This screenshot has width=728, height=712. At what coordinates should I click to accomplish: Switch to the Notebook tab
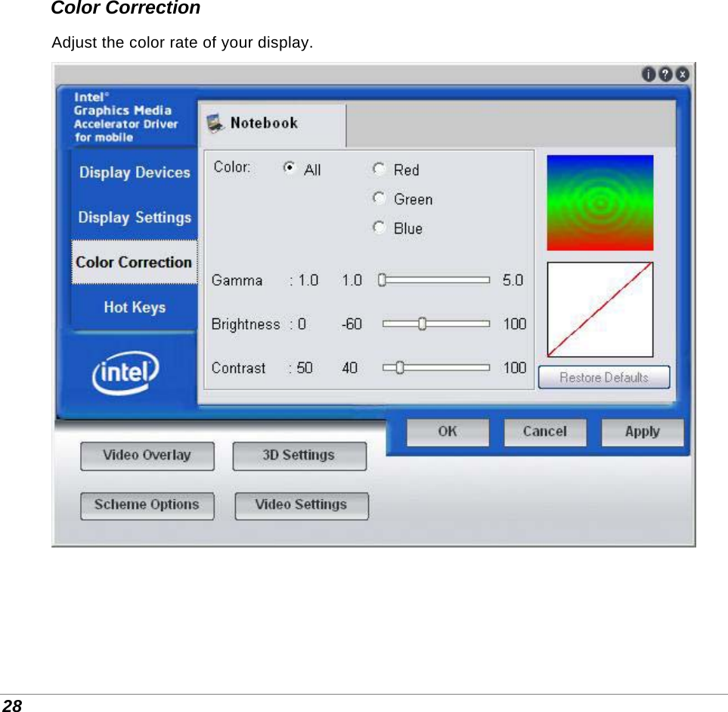268,123
